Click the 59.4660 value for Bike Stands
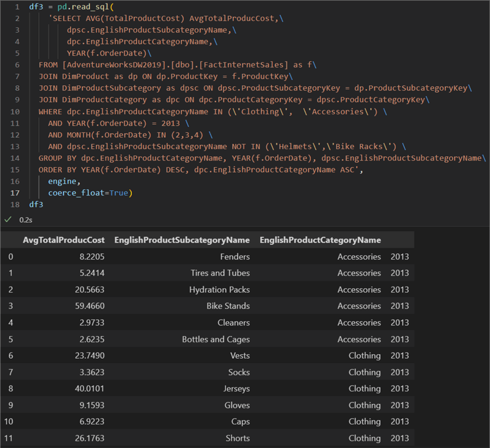 [x=89, y=306]
